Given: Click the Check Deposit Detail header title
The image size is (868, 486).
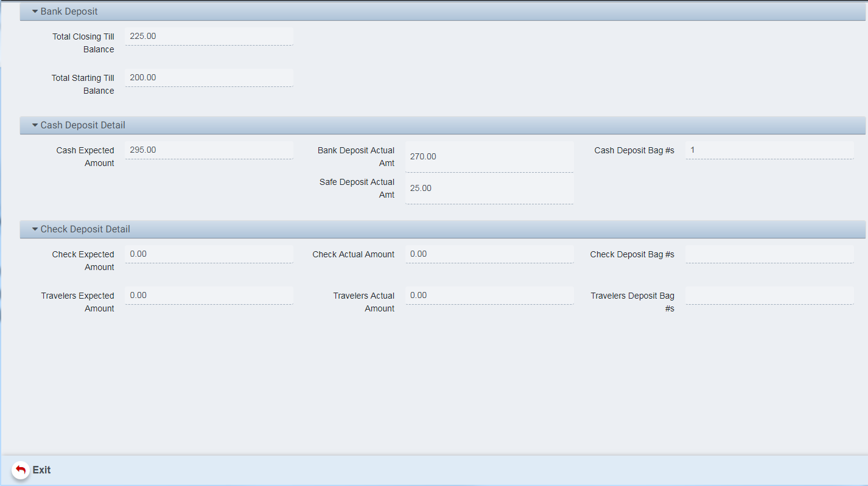Looking at the screenshot, I should (x=85, y=229).
